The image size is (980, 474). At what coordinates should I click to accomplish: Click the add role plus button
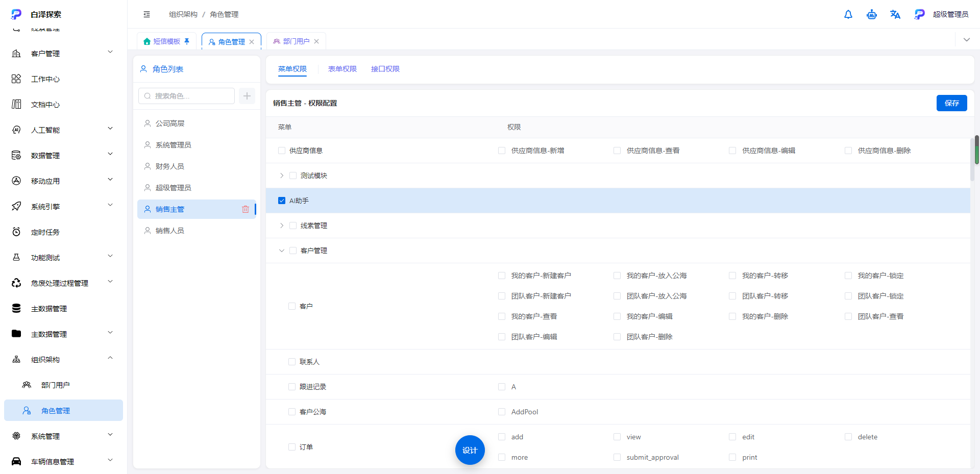point(247,96)
